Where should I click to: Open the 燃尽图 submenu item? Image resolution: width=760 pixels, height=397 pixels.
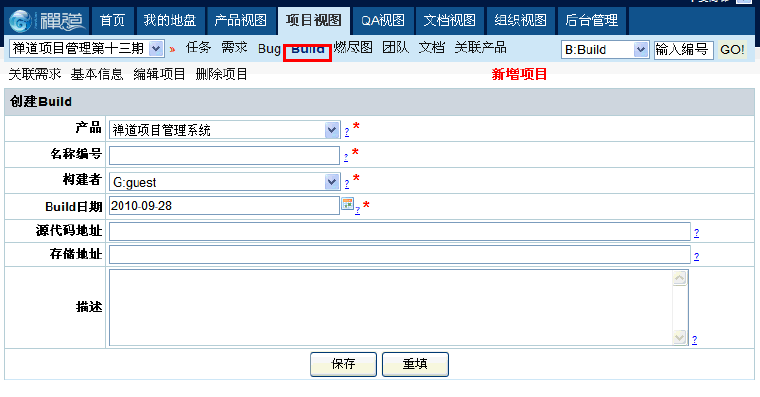353,48
